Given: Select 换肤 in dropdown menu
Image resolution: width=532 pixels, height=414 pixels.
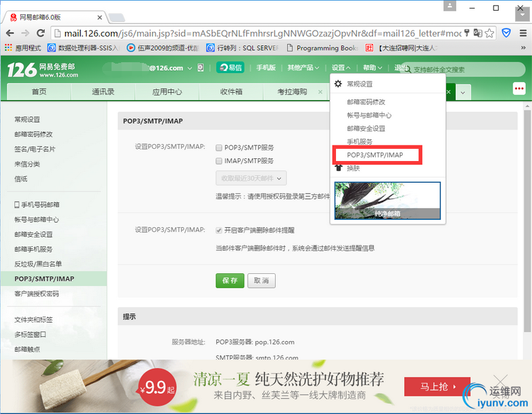Looking at the screenshot, I should point(353,168).
